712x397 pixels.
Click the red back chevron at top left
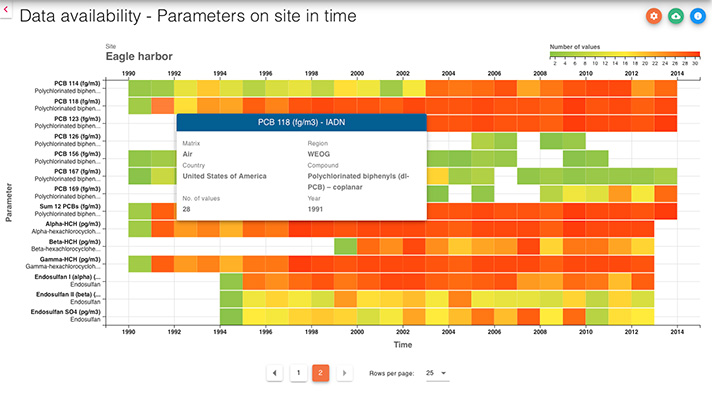click(x=5, y=9)
